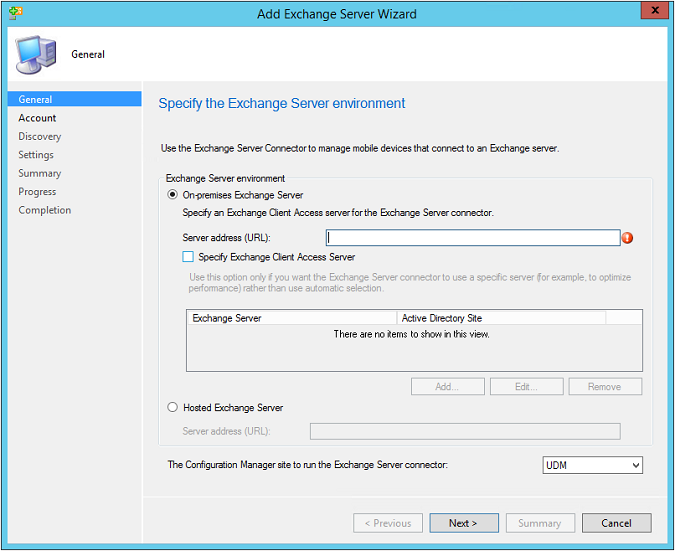Select On-premises Exchange Server radio button
The image size is (675, 551).
pos(172,195)
